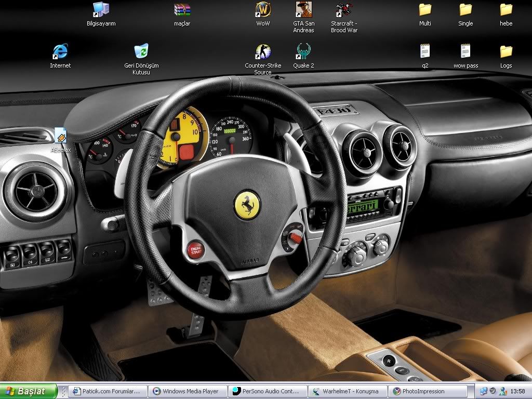The image size is (532, 399).
Task: Select the Internet Explorer desktop icon
Action: [60, 51]
